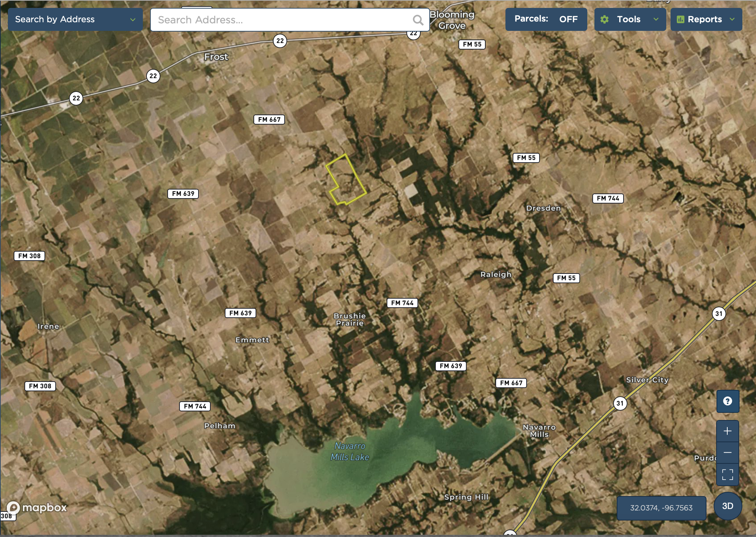Click the green Reports chart icon
Image resolution: width=756 pixels, height=537 pixels.
click(x=680, y=19)
